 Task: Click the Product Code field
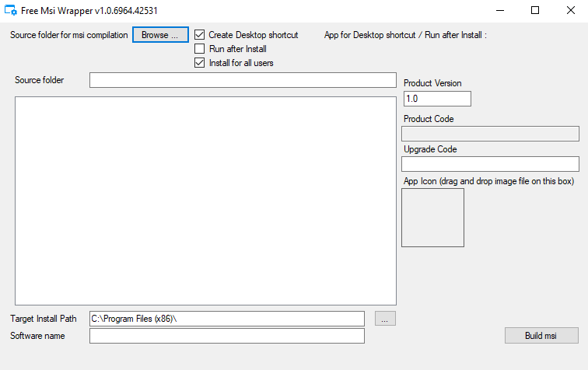(x=490, y=134)
